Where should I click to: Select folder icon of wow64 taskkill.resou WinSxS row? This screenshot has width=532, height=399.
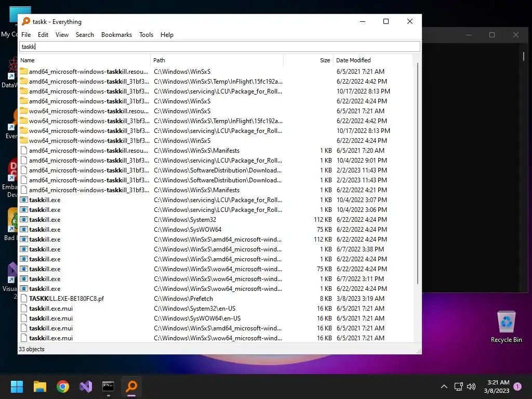[24, 111]
